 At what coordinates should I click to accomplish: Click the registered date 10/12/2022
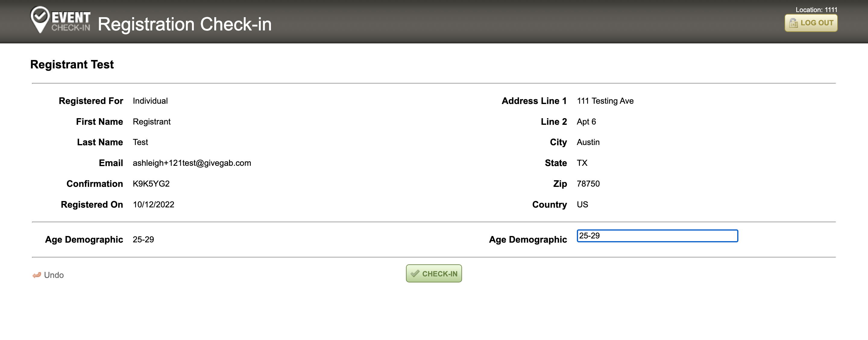pos(153,205)
